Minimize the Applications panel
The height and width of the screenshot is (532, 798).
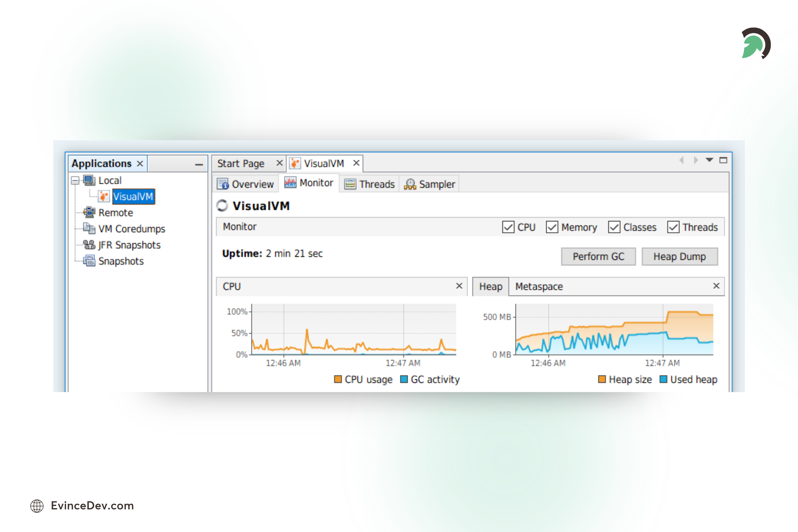[x=199, y=165]
